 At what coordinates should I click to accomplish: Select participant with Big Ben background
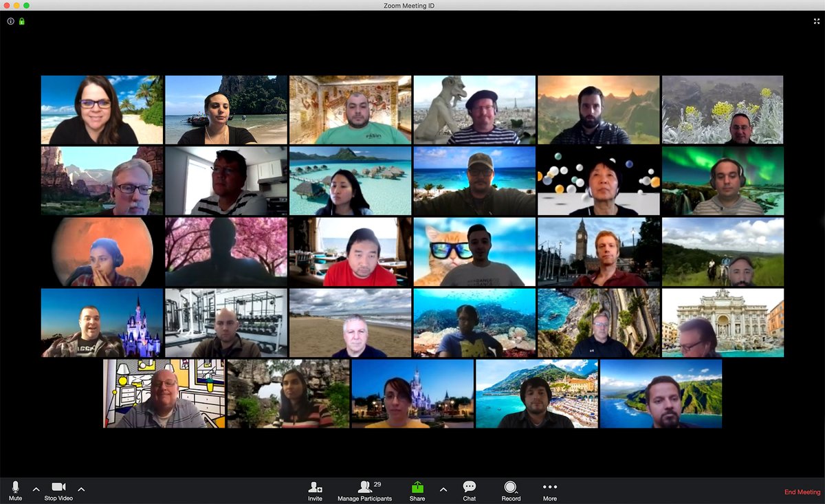click(599, 252)
